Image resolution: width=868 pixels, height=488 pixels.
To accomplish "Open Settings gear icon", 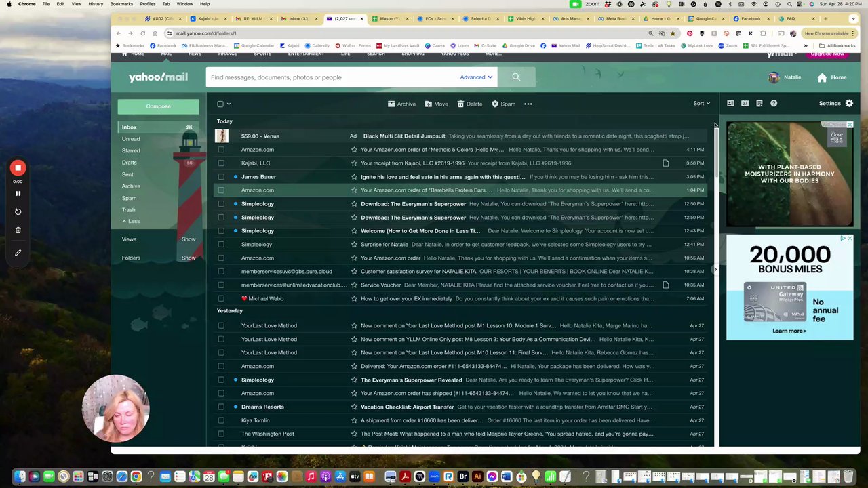I will tap(849, 103).
